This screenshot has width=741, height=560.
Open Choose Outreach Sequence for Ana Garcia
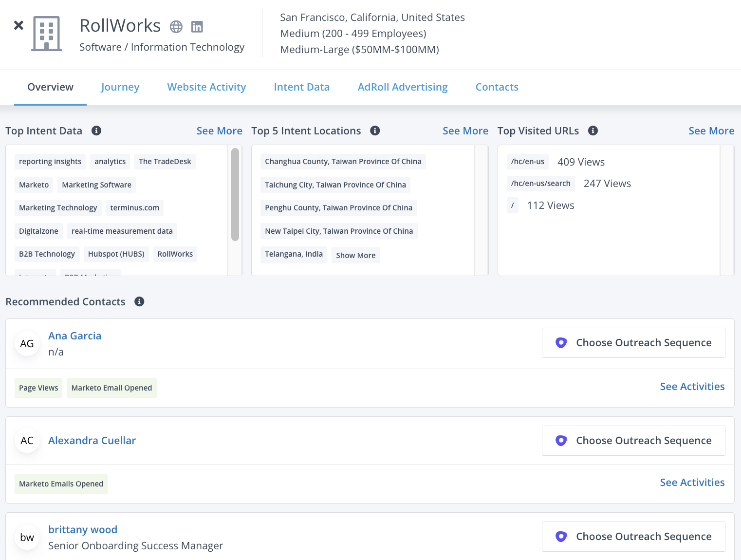tap(633, 343)
